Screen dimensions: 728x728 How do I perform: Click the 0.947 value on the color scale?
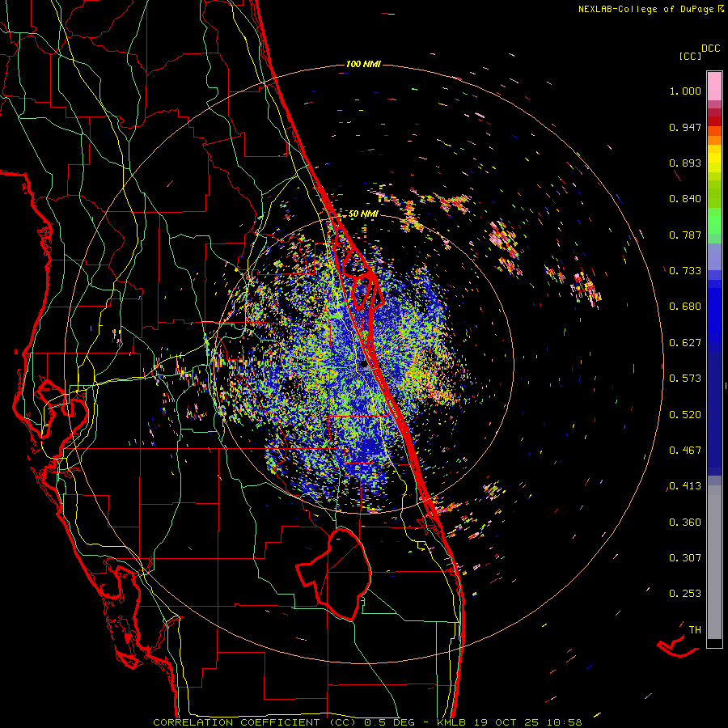tap(685, 127)
